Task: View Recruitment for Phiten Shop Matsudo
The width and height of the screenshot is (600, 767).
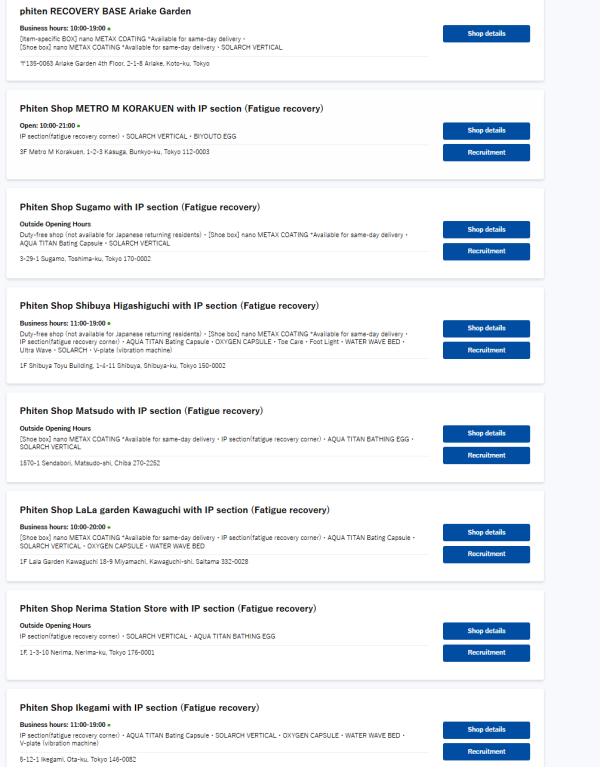Action: coord(486,456)
